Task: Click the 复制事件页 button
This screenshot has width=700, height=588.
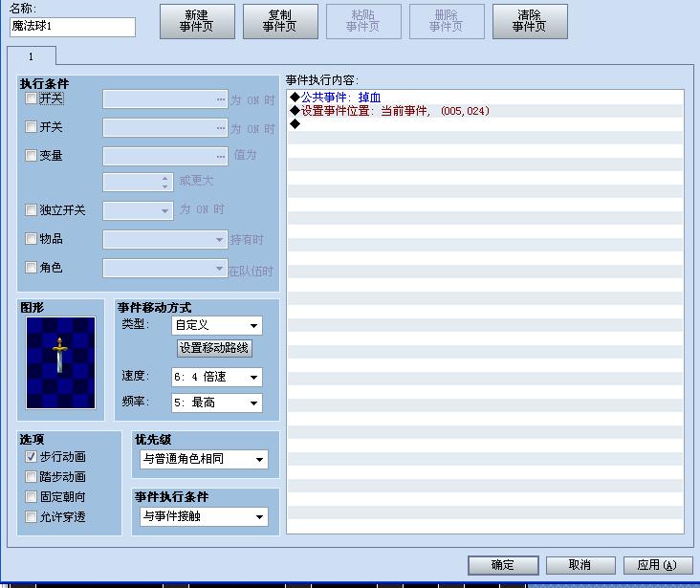Action: pos(280,21)
